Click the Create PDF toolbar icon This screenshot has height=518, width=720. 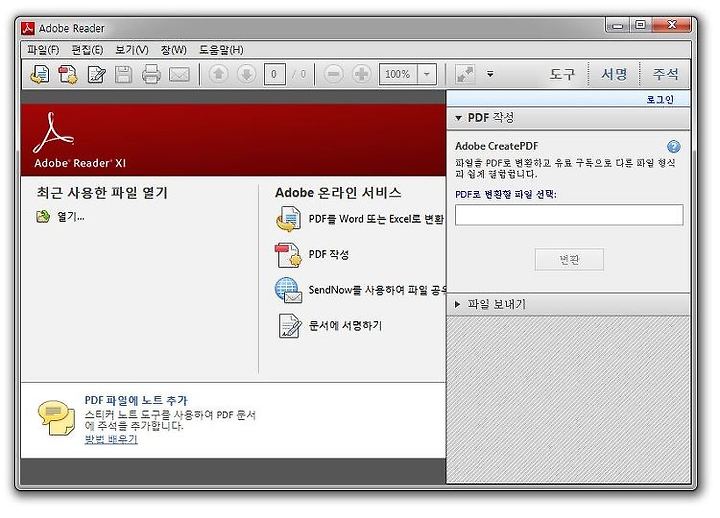(x=68, y=74)
